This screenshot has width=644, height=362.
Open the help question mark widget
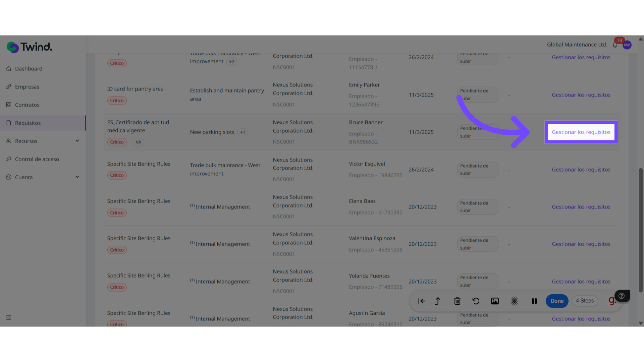[622, 296]
